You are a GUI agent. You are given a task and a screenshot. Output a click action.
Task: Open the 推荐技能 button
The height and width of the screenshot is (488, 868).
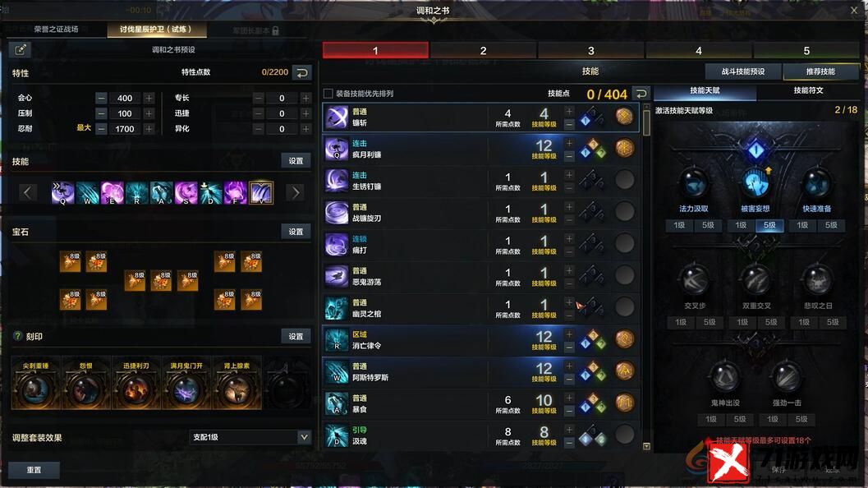[820, 71]
